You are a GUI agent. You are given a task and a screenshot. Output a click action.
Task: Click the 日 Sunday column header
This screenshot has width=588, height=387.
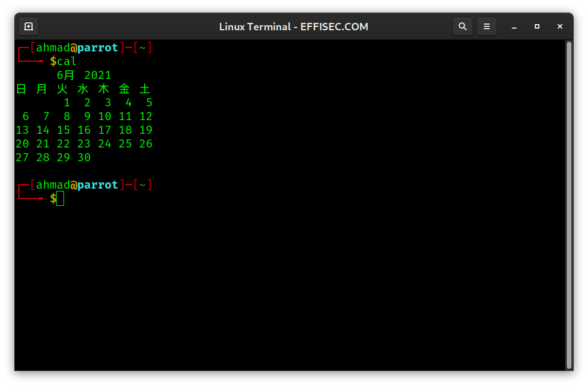21,89
